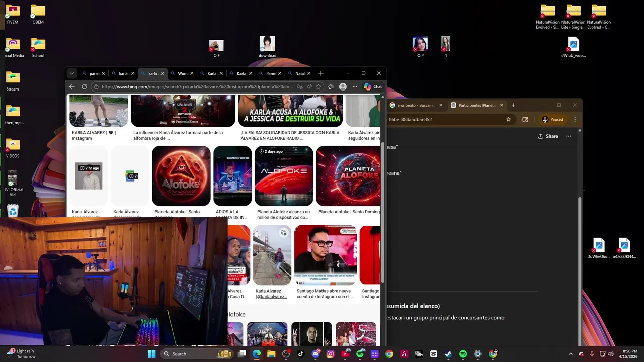Show hidden system tray icons chevron

click(x=570, y=354)
